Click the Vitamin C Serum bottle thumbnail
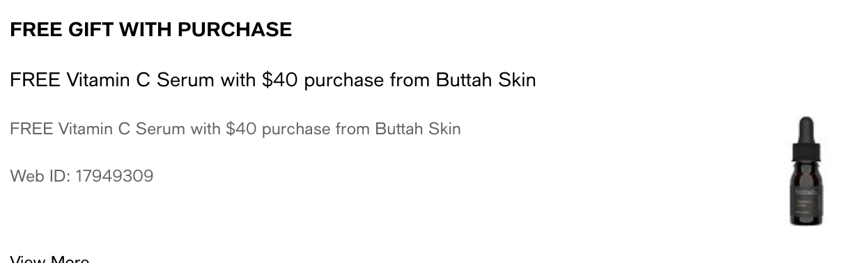This screenshot has height=263, width=868. pyautogui.click(x=806, y=171)
